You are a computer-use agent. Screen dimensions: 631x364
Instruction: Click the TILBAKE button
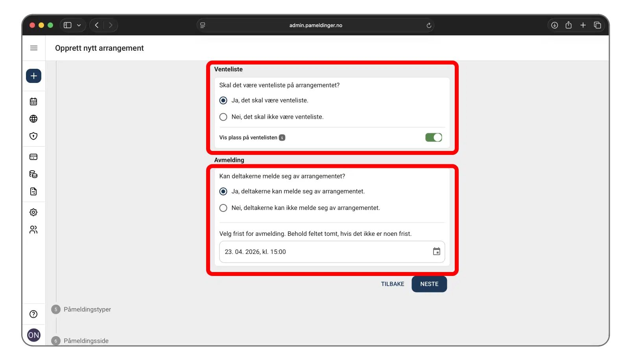(392, 284)
